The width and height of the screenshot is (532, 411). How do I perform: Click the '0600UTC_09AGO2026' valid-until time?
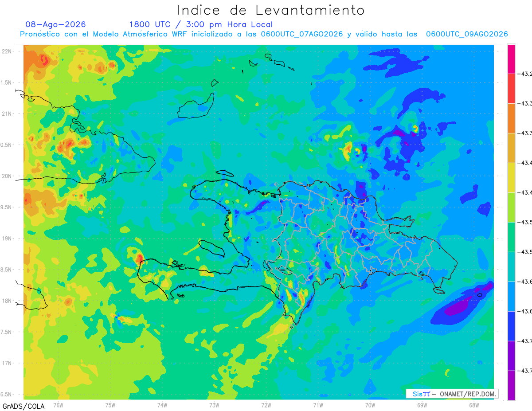coord(467,34)
